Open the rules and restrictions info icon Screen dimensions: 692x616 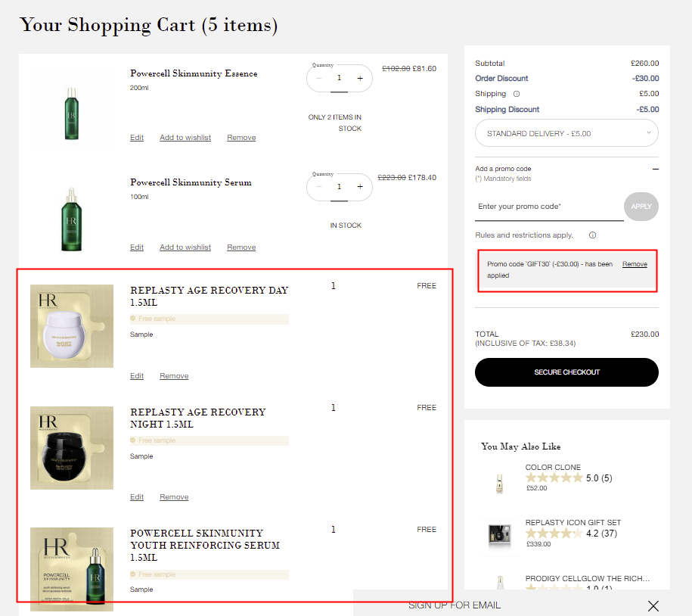pyautogui.click(x=593, y=235)
